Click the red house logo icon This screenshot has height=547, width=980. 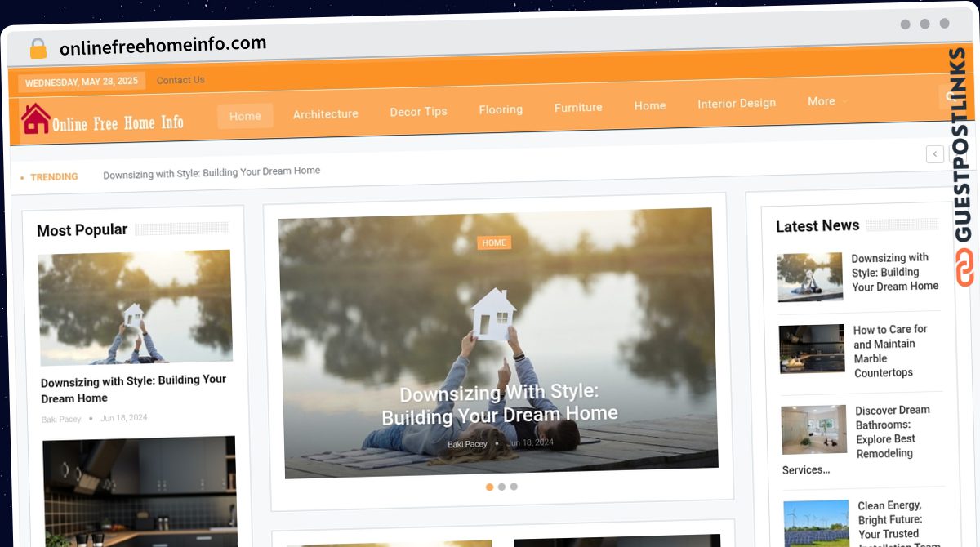coord(36,118)
